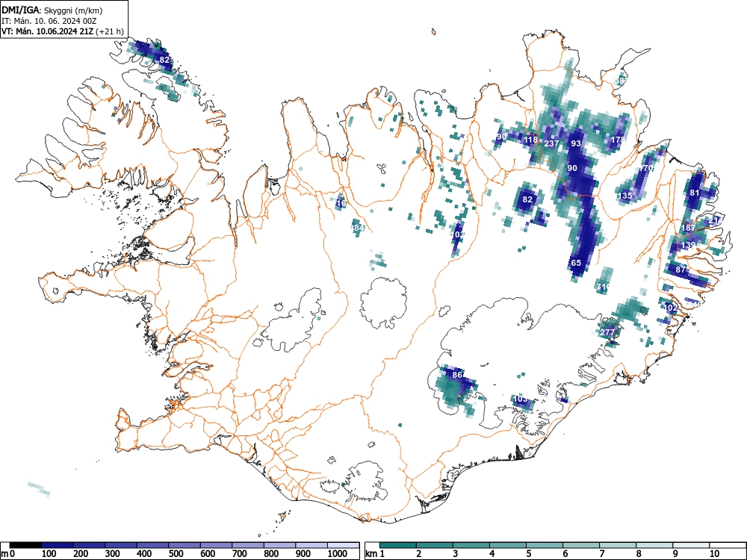The image size is (747, 560).
Task: Click the "178" visibility value on the map
Action: click(x=618, y=140)
